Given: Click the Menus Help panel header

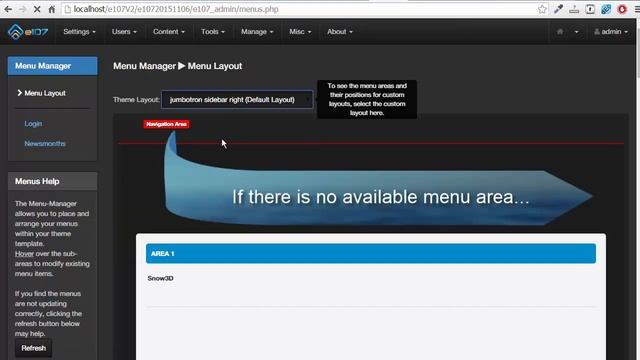Looking at the screenshot, I should coord(53,181).
